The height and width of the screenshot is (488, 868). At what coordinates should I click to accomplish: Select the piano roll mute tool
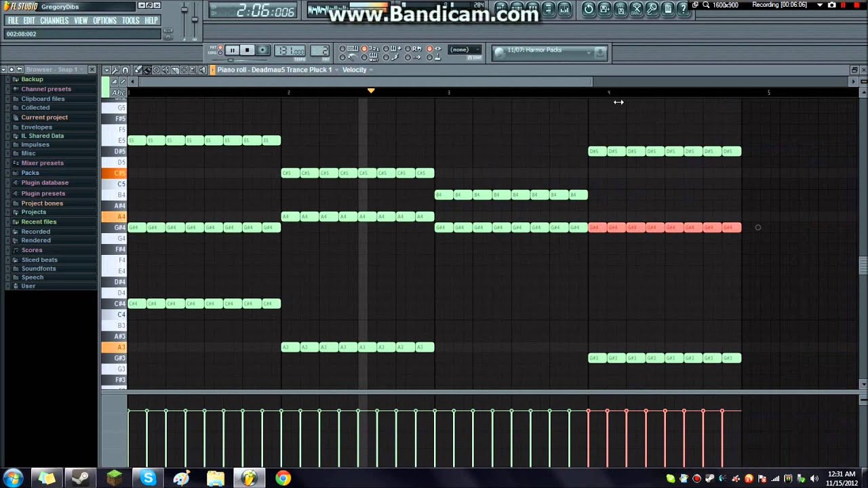(x=165, y=70)
